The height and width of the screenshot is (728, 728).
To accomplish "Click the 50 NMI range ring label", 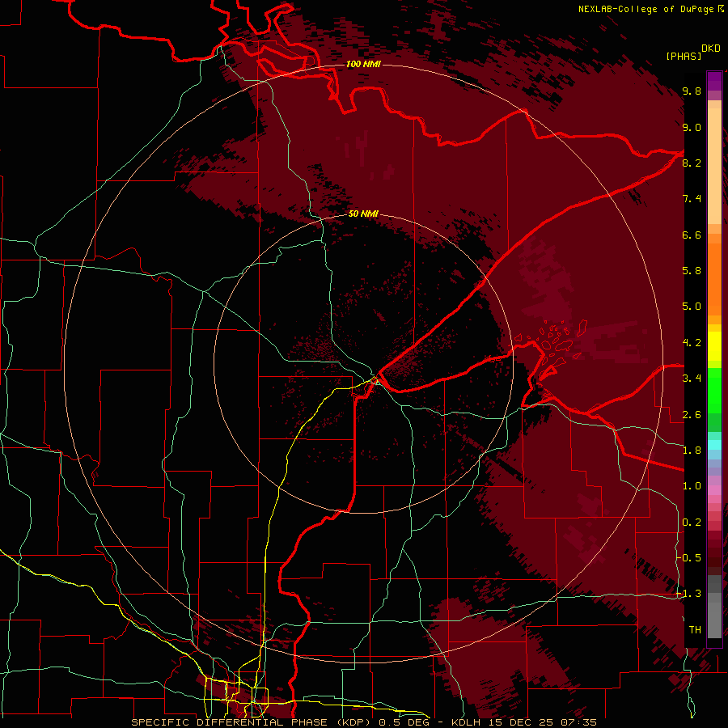I will click(363, 214).
